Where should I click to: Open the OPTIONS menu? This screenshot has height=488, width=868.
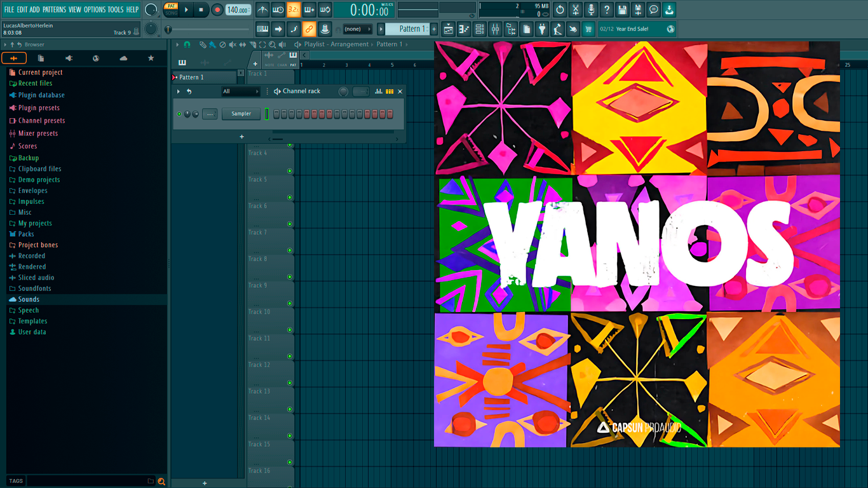tap(95, 10)
